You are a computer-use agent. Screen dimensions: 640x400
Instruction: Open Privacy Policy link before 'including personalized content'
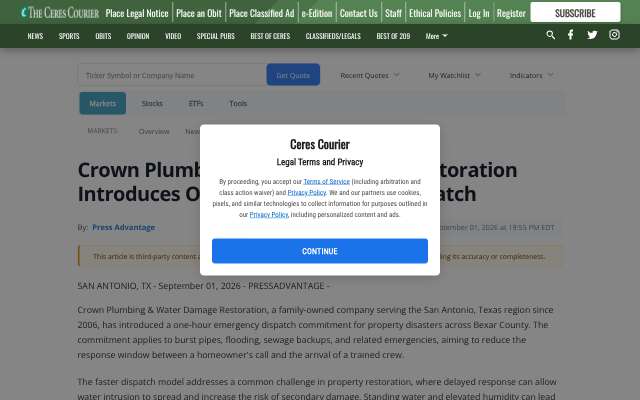pyautogui.click(x=269, y=215)
